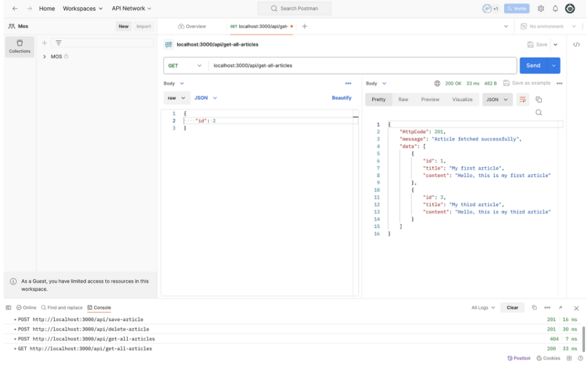Open the response JSON format dropdown

tap(497, 100)
